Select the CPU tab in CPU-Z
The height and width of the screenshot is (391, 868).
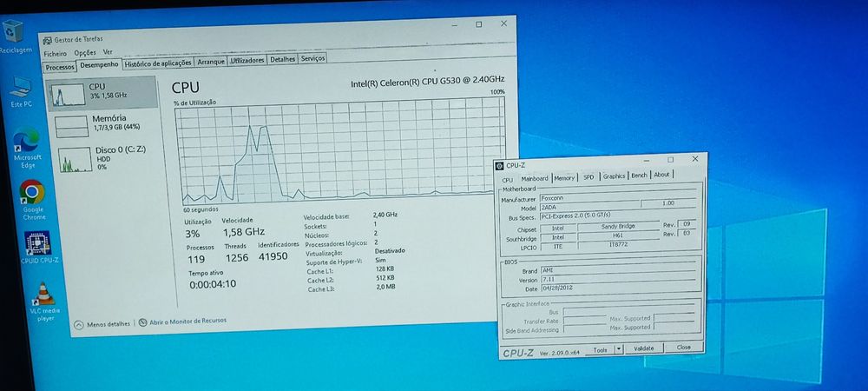507,180
